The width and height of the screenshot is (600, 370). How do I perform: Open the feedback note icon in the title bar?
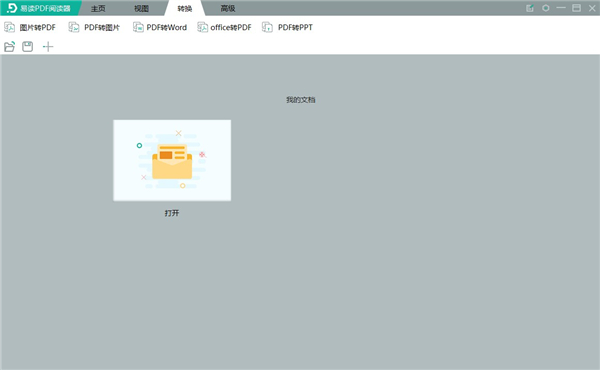click(x=530, y=8)
